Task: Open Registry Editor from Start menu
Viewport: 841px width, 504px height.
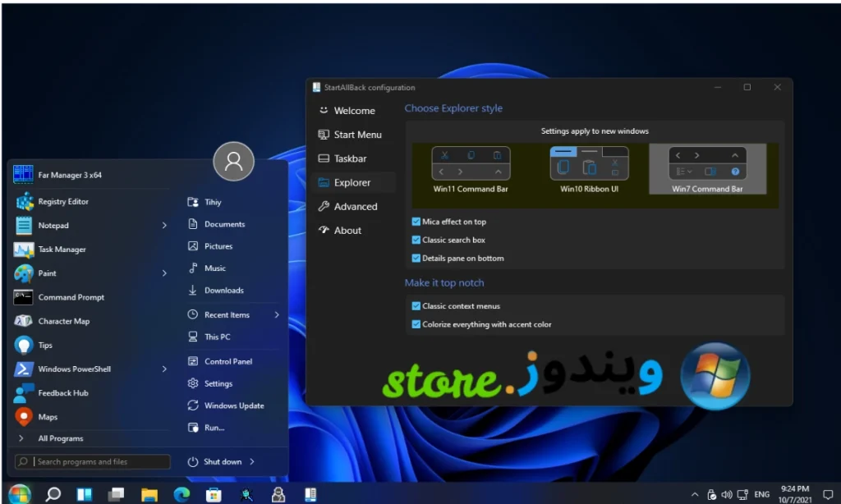Action: (x=62, y=202)
